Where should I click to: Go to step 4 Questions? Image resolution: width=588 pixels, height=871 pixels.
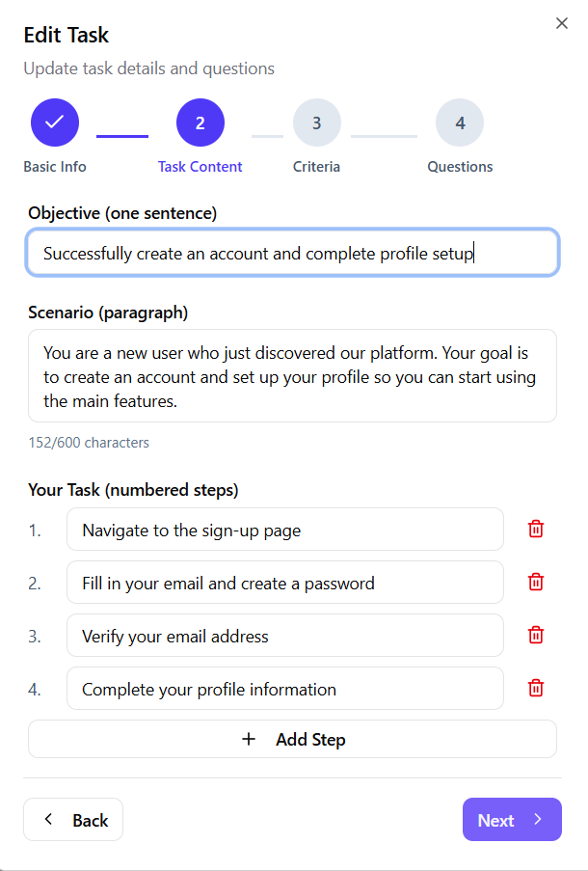[x=460, y=122]
